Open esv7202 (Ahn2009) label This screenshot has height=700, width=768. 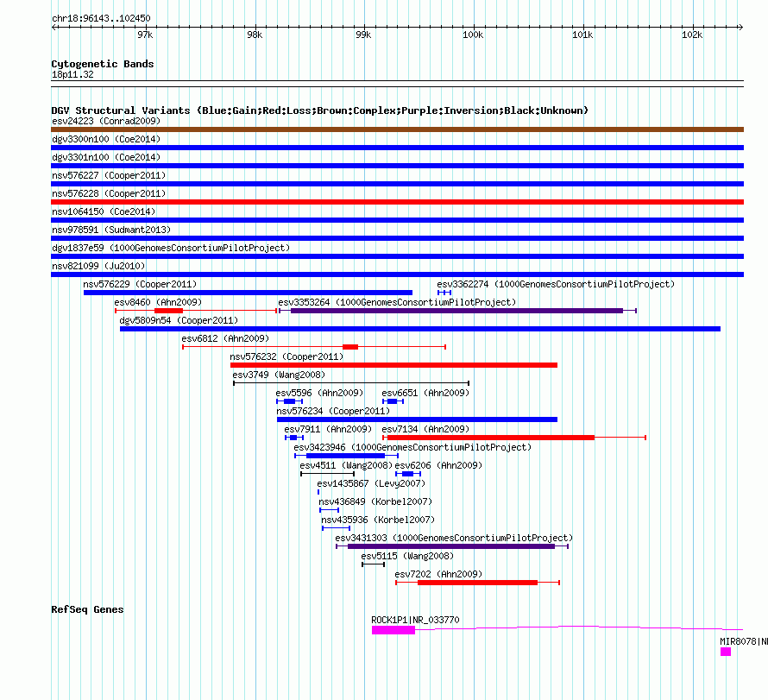pos(438,574)
